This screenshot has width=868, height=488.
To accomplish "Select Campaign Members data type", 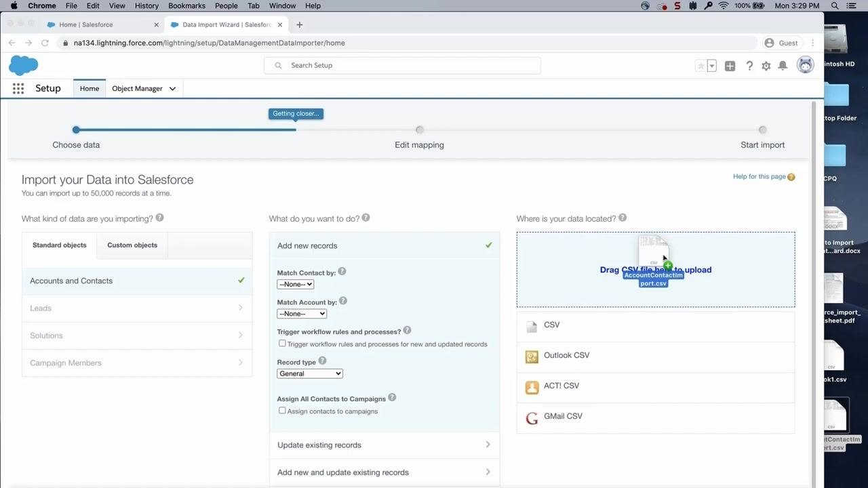I will 137,363.
